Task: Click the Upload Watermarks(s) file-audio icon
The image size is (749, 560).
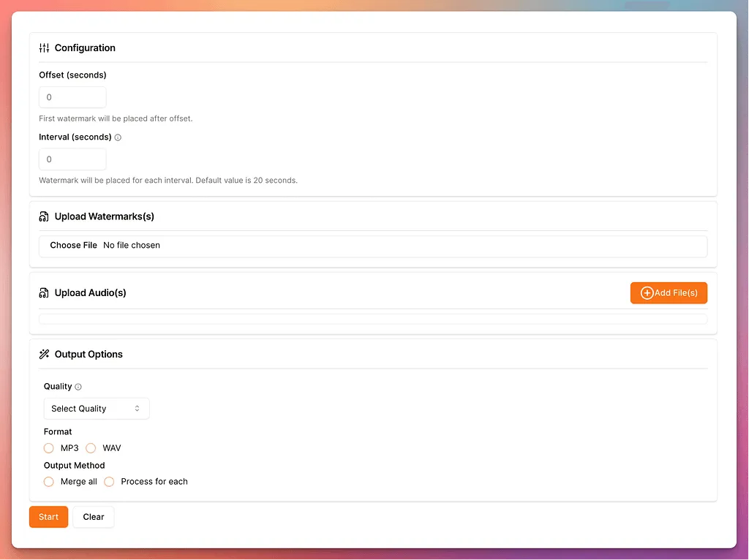Action: (44, 216)
